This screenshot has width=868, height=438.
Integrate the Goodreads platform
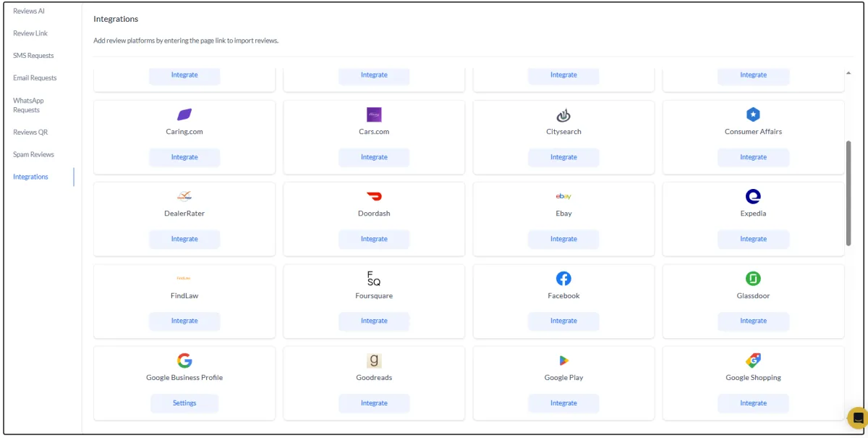[x=374, y=403]
